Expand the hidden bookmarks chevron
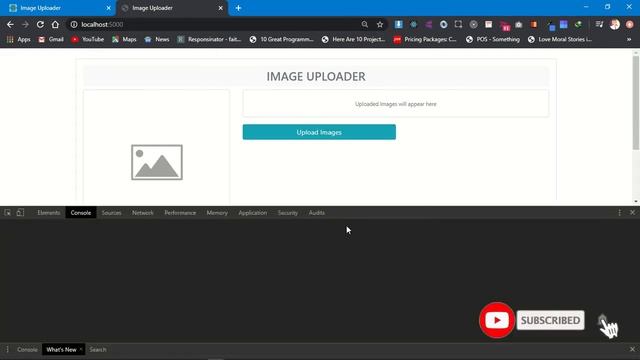 [629, 40]
